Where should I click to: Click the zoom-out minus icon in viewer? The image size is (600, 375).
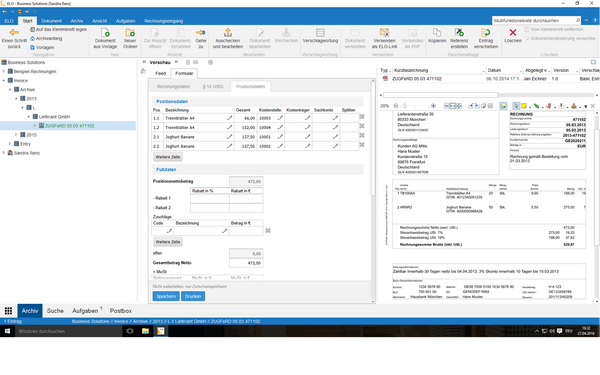point(396,106)
